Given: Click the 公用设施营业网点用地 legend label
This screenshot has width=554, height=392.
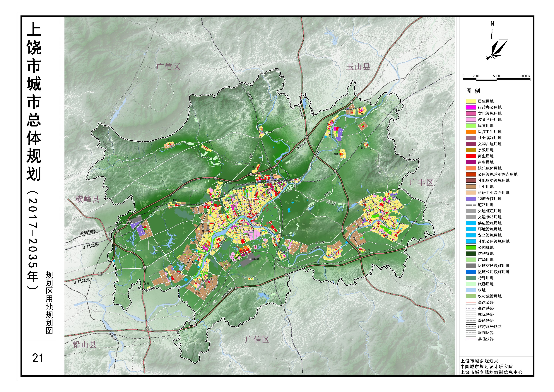Looking at the screenshot, I should 497,174.
